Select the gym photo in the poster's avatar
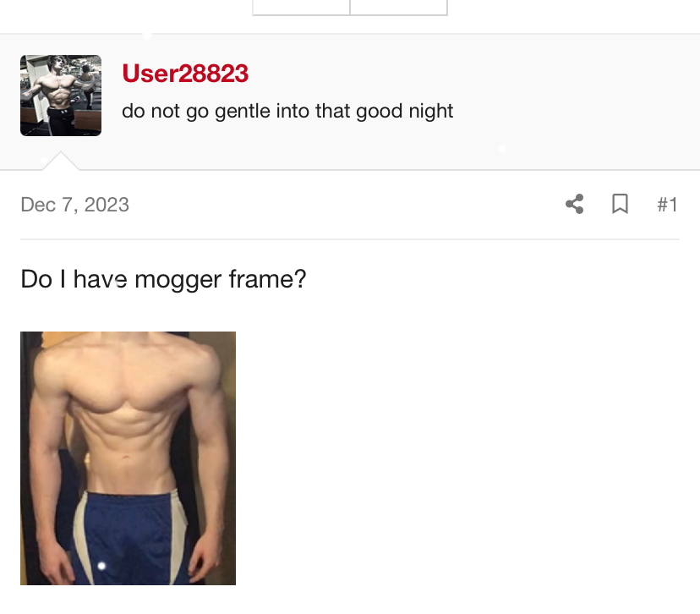700x614 pixels. pyautogui.click(x=61, y=96)
